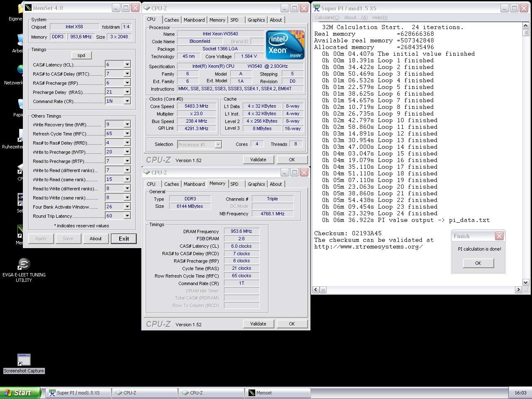Viewport: 532px width, 399px height.
Task: Open Write Recovery time (tWR) dropdown
Action: pos(127,124)
